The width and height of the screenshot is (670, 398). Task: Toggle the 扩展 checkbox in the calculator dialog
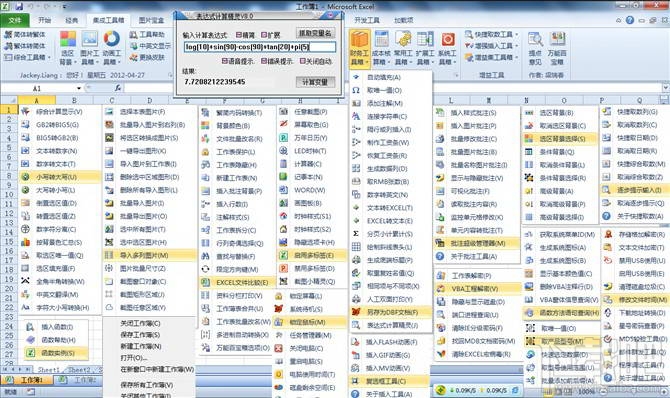click(264, 35)
